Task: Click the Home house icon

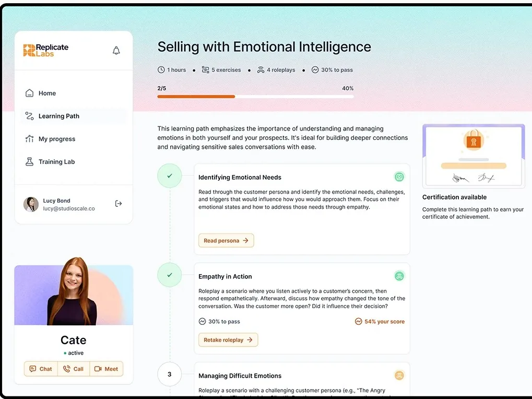Action: pyautogui.click(x=30, y=93)
